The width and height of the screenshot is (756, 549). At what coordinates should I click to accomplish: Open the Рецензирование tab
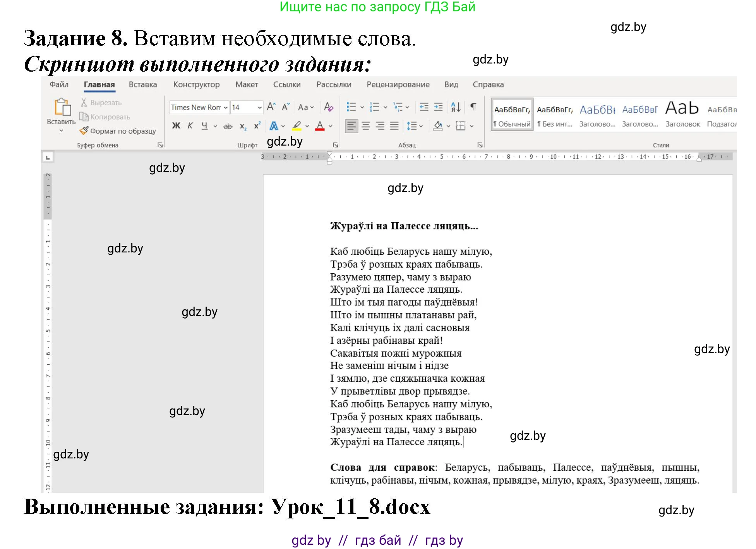(398, 84)
